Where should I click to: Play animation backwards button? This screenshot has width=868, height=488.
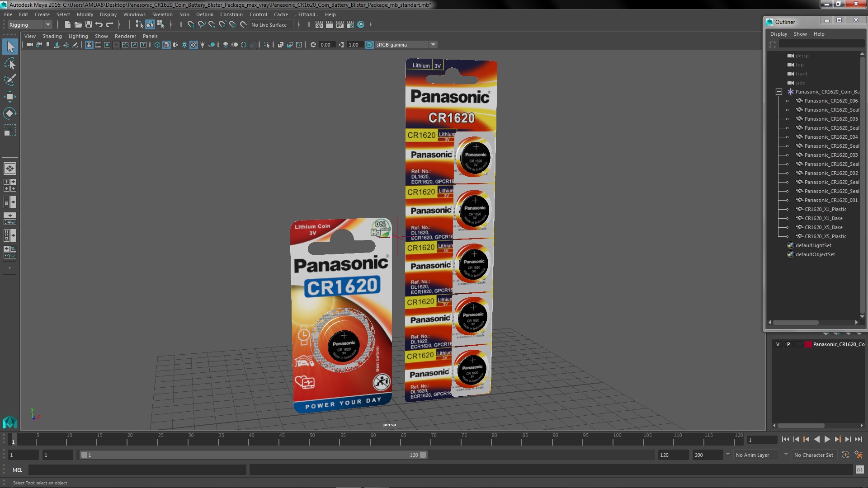(816, 439)
